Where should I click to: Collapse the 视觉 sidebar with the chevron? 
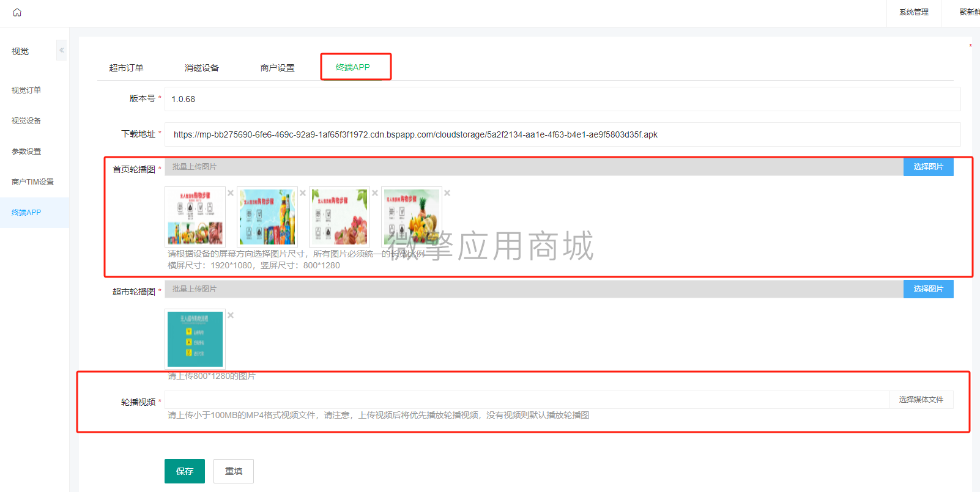61,50
